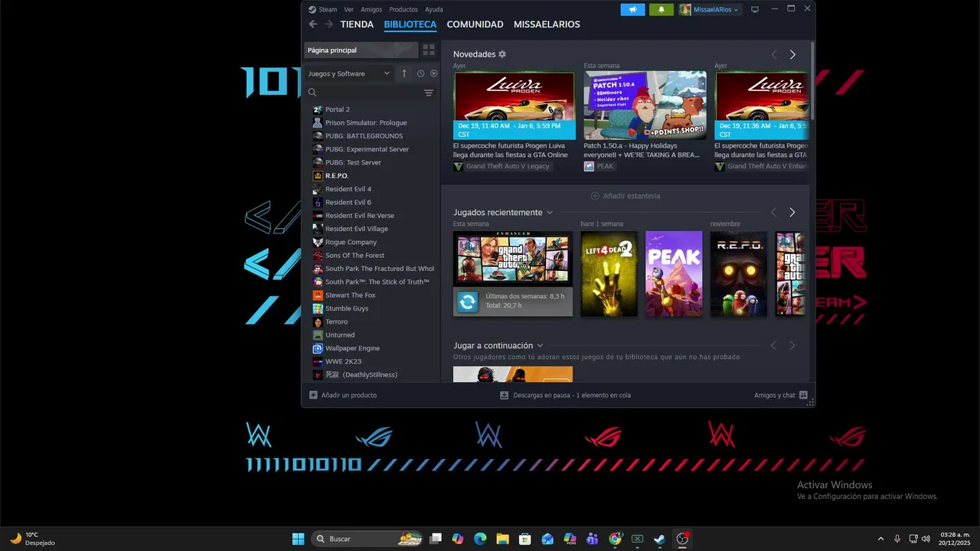Viewport: 980px width, 551px height.
Task: Go to the TIENDA tab
Action: pos(357,24)
